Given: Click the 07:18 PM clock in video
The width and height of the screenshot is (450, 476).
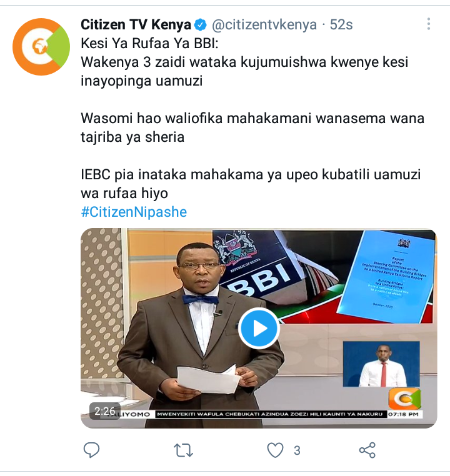Looking at the screenshot, I should [403, 414].
